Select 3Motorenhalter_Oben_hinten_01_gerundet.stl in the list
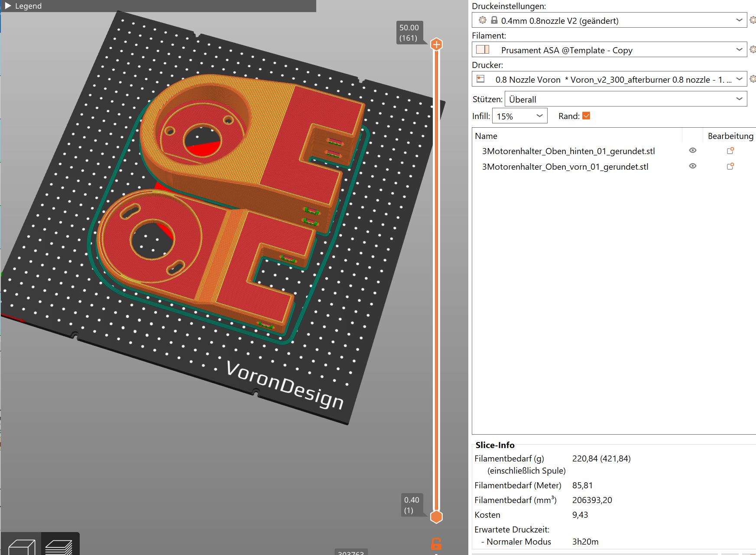Viewport: 756px width, 555px height. point(568,151)
